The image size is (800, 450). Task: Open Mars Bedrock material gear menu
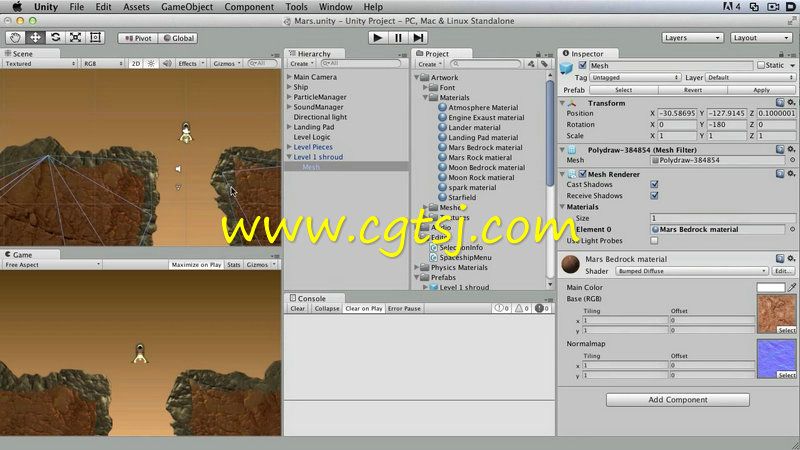click(791, 259)
